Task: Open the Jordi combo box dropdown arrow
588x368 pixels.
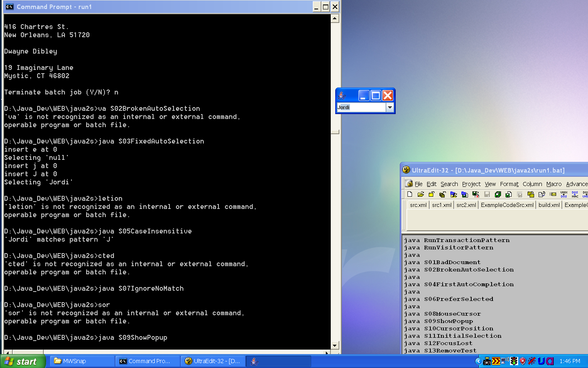Action: pyautogui.click(x=390, y=107)
